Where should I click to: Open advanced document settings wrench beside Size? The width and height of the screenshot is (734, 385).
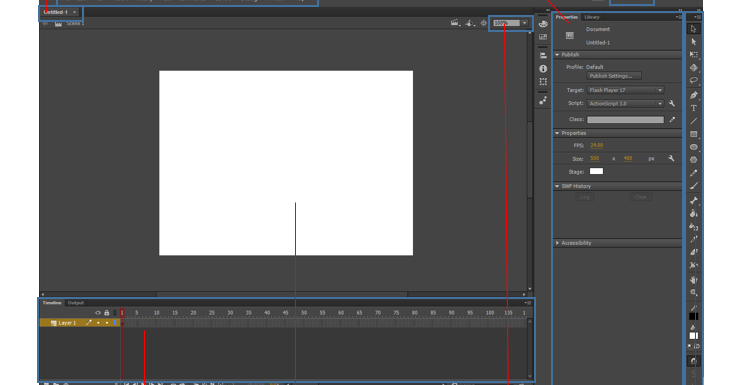click(671, 158)
